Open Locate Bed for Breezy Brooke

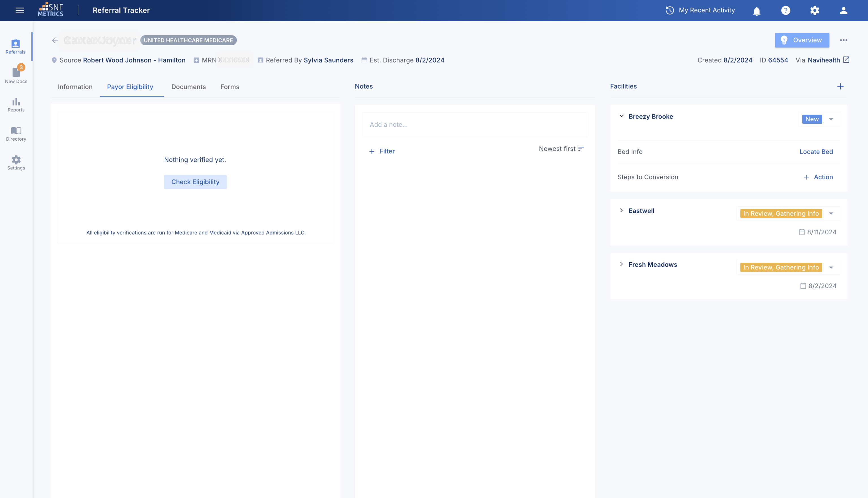(816, 151)
